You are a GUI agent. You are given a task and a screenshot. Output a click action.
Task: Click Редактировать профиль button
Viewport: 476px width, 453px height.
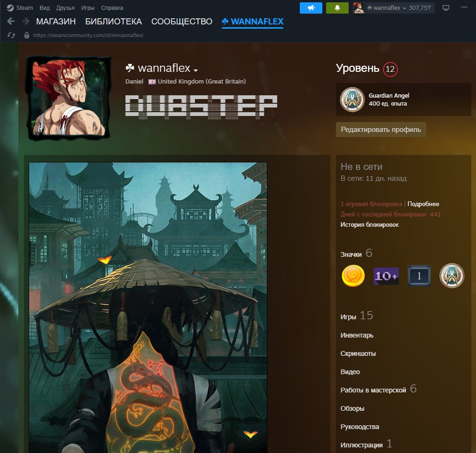(x=381, y=130)
